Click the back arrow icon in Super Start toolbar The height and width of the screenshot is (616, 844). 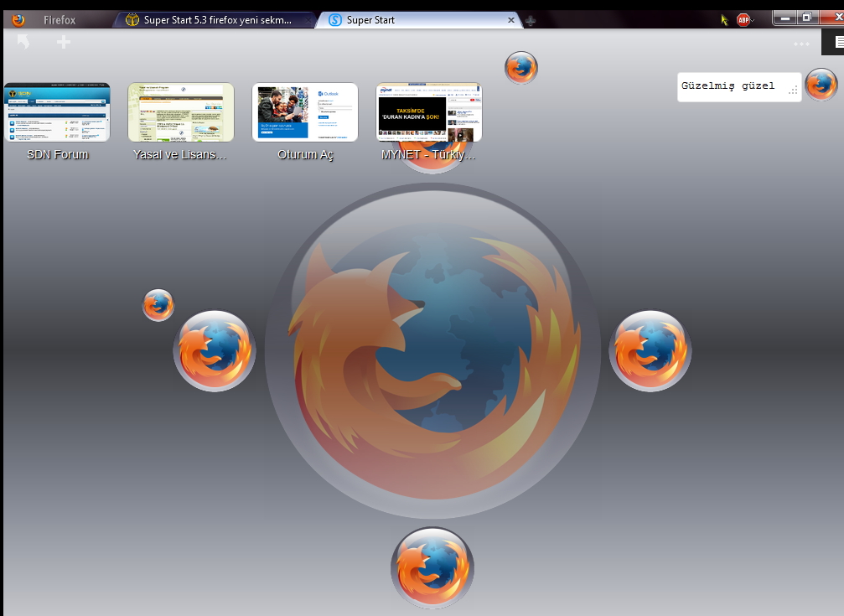click(x=23, y=41)
